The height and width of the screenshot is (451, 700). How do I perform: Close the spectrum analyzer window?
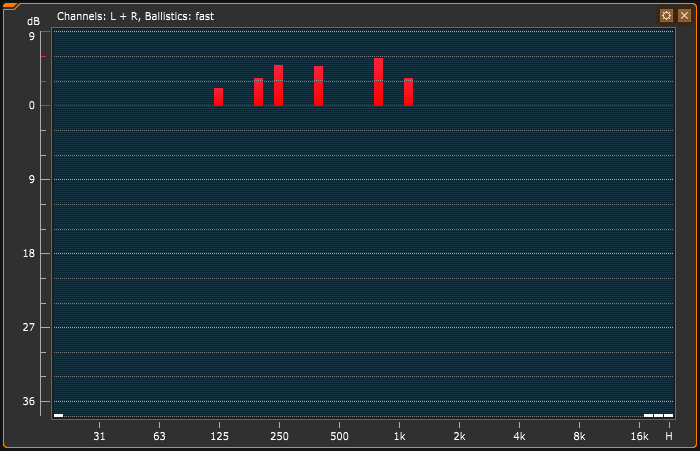(x=684, y=16)
